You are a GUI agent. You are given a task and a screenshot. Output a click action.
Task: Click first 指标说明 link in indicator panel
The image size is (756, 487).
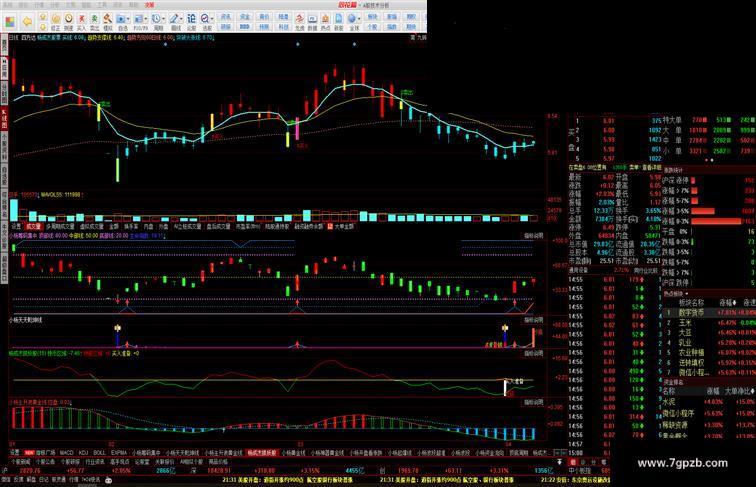(x=533, y=236)
